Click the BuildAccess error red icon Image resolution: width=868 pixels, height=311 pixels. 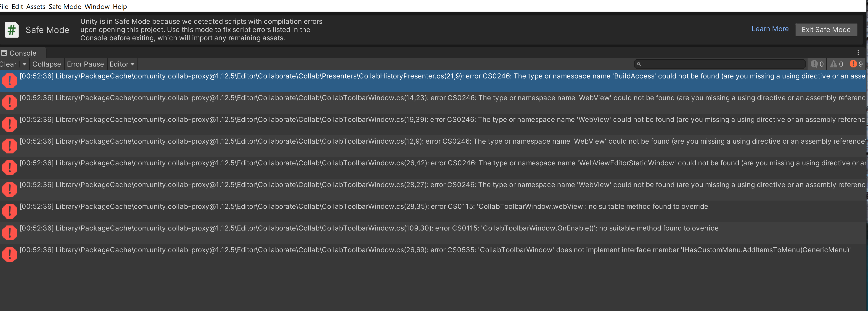[x=10, y=81]
